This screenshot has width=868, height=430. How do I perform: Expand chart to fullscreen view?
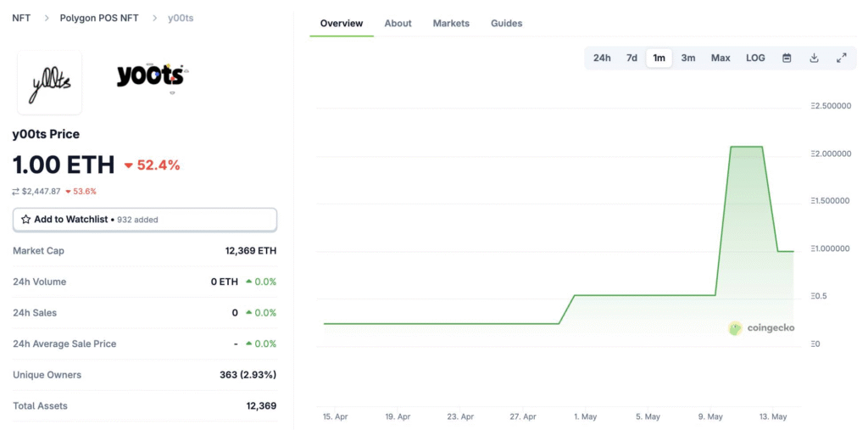[x=842, y=58]
